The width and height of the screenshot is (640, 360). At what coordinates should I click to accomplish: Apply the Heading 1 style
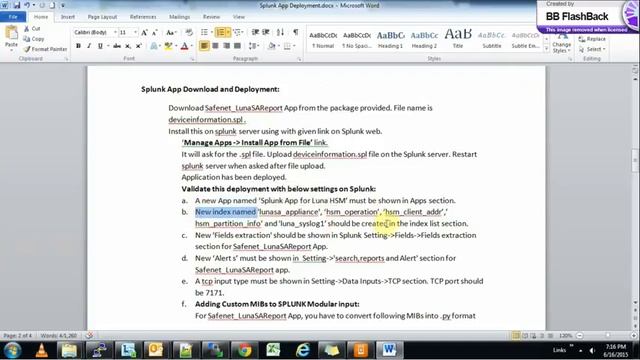391,40
